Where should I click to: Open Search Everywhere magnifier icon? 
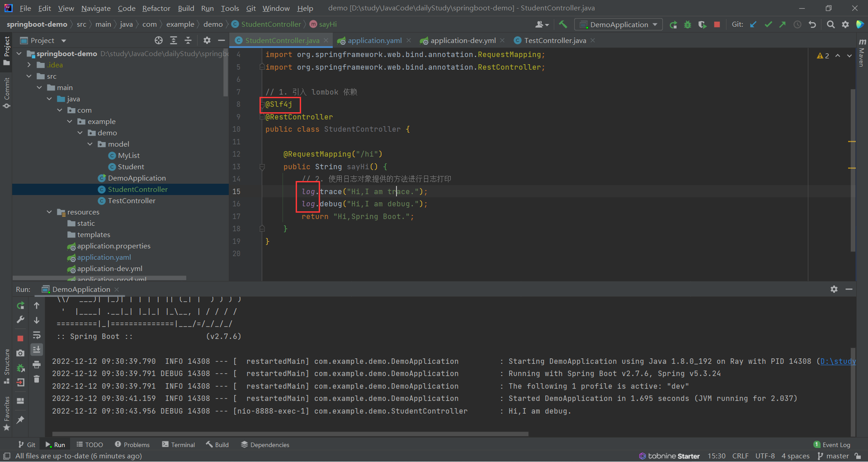pyautogui.click(x=830, y=24)
